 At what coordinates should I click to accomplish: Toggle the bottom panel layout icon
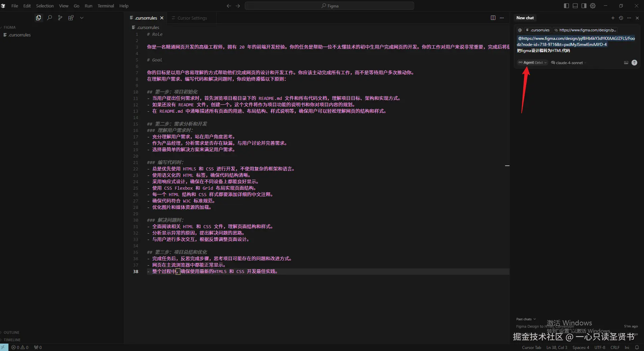point(575,6)
